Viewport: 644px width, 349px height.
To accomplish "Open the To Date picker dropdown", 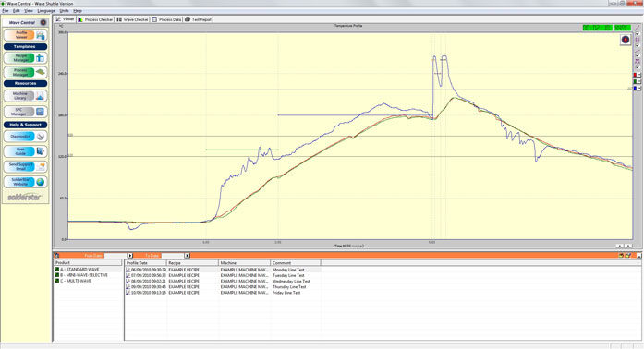I will tap(187, 256).
